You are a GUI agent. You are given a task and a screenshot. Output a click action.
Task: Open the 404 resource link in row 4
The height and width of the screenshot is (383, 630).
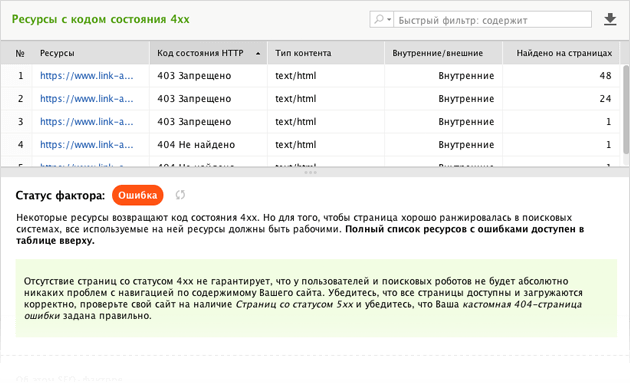click(86, 144)
